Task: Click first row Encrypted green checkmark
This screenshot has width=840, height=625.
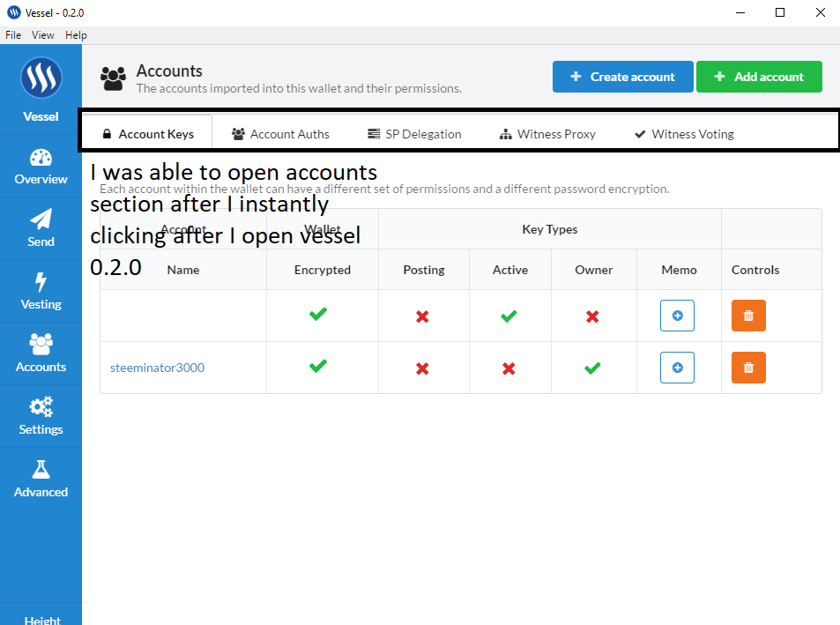Action: 317,314
